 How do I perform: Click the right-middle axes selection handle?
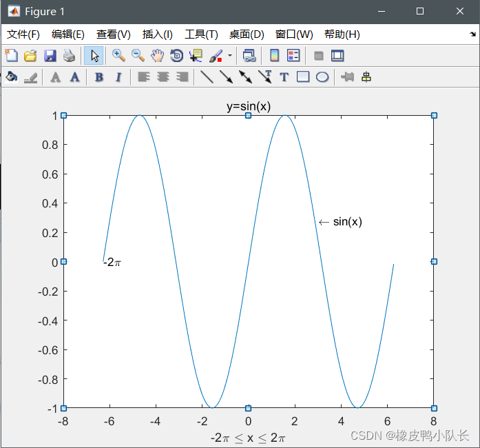click(x=434, y=262)
